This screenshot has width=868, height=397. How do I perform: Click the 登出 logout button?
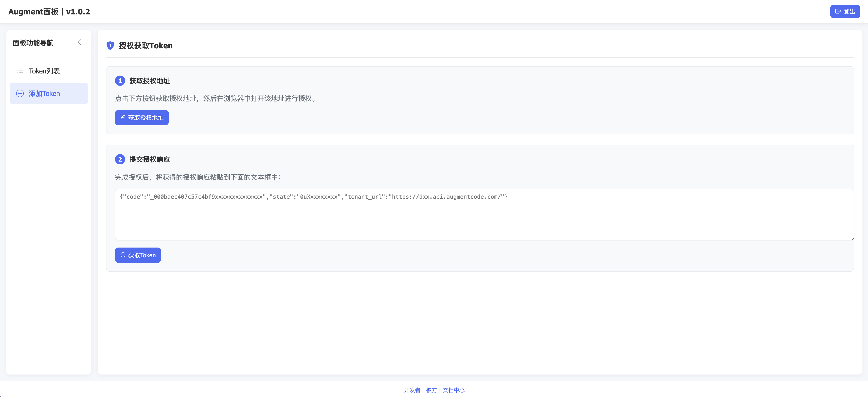coord(845,11)
